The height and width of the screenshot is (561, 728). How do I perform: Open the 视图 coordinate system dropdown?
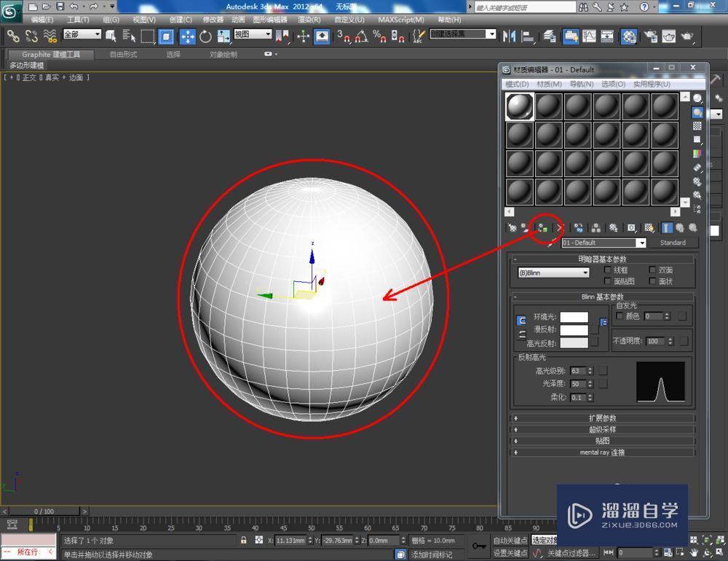point(253,34)
